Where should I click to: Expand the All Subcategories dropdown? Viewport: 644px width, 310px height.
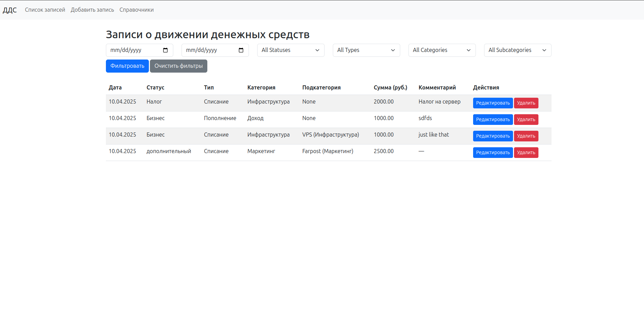click(517, 50)
